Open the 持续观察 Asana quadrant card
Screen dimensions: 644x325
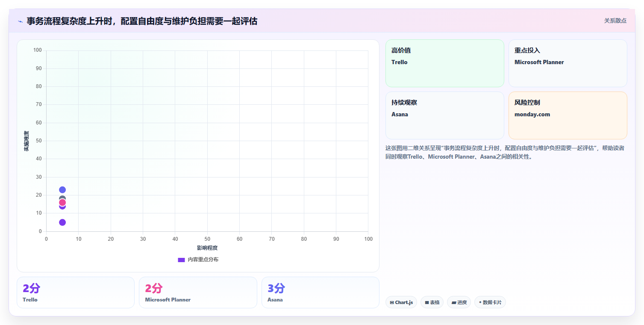click(445, 115)
